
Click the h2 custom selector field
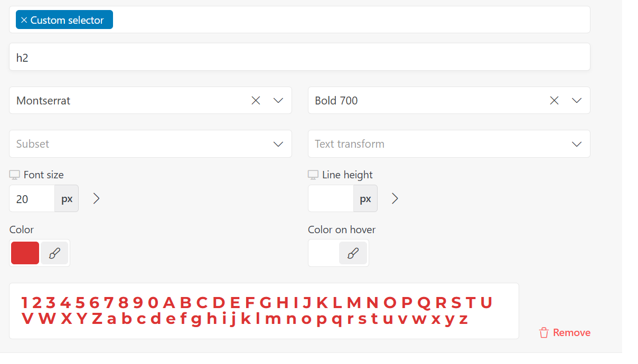pyautogui.click(x=299, y=57)
